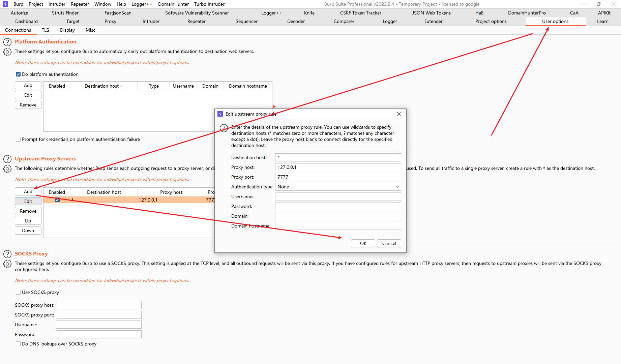Click Edit in Upstream Proxy Servers
Screen dimensions: 621x364
28,201
